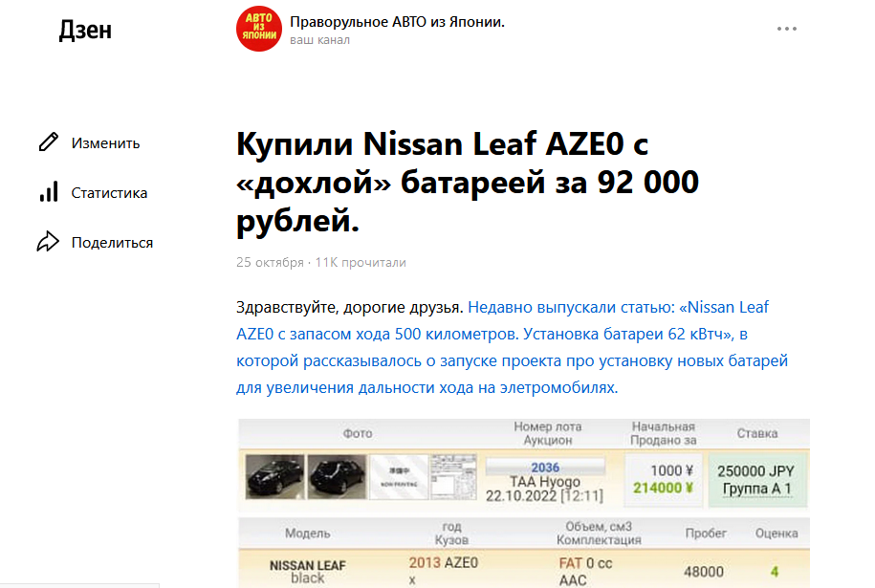Open the Статистика menu item
Image resolution: width=875 pixels, height=588 pixels.
pos(109,193)
